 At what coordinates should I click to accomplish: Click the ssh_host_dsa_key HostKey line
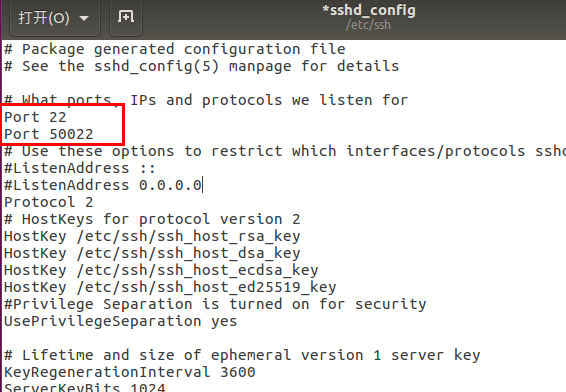(x=152, y=253)
